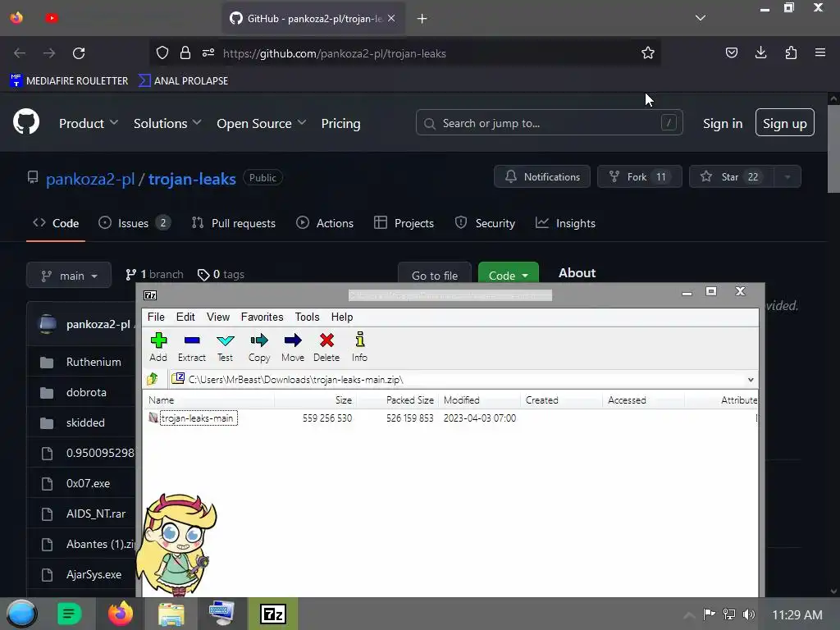This screenshot has height=630, width=840.
Task: Fork the repository with the Fork button
Action: (x=640, y=177)
